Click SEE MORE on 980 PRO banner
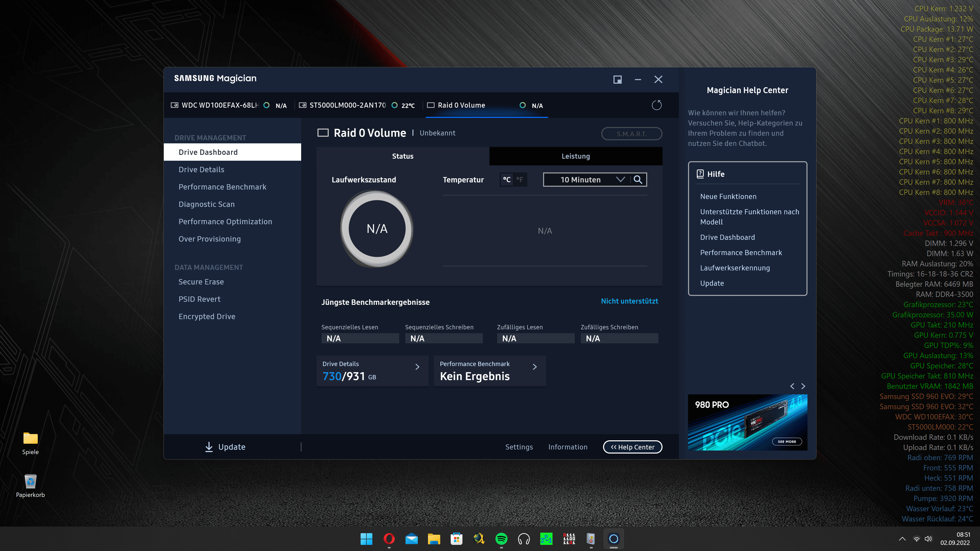 (x=787, y=442)
